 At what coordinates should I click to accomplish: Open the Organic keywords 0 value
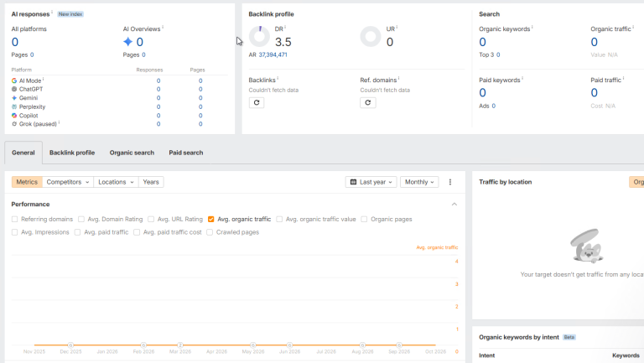click(x=483, y=42)
